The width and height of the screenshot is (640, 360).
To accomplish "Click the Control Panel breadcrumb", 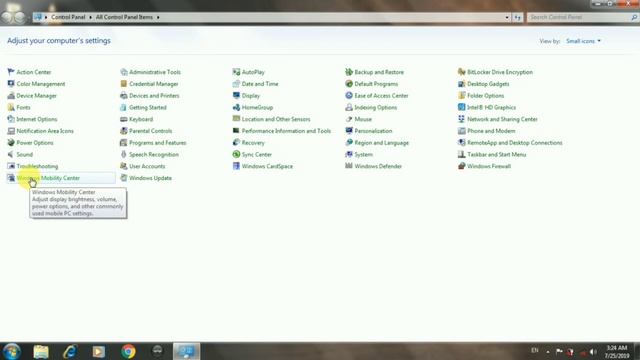I will click(68, 17).
